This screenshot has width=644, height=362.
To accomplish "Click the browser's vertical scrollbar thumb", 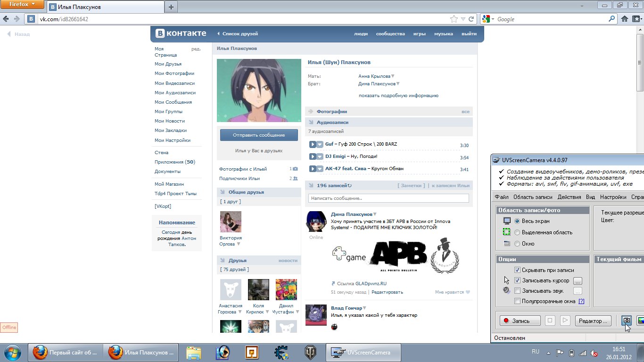I will coord(640,75).
